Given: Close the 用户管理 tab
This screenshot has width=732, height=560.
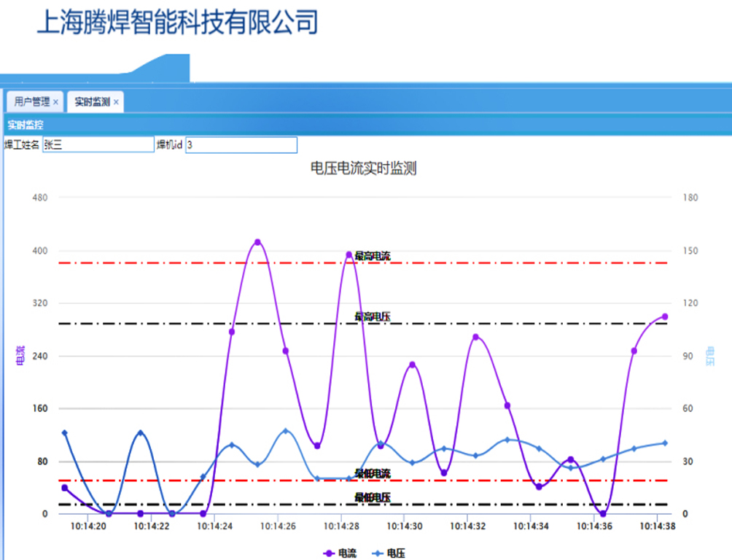Looking at the screenshot, I should tap(55, 102).
